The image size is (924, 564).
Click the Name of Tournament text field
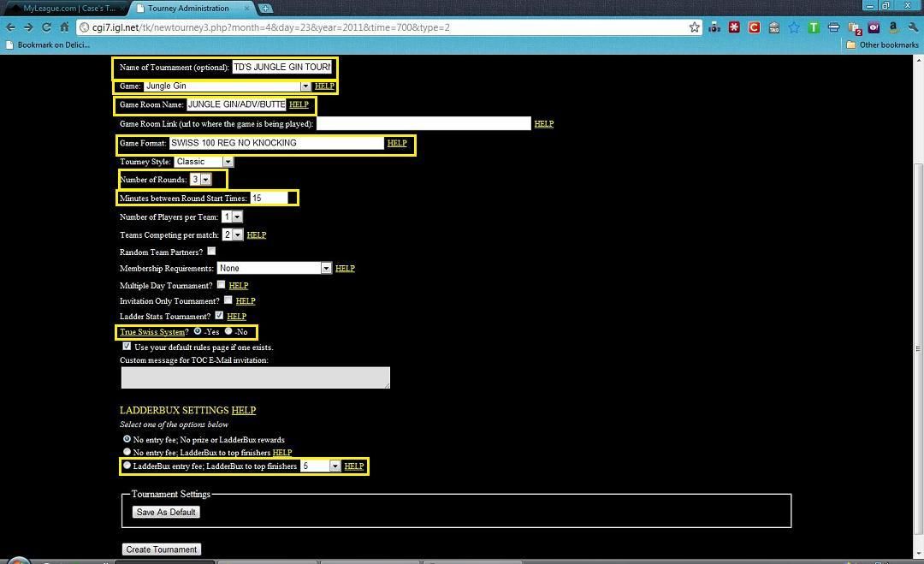282,68
